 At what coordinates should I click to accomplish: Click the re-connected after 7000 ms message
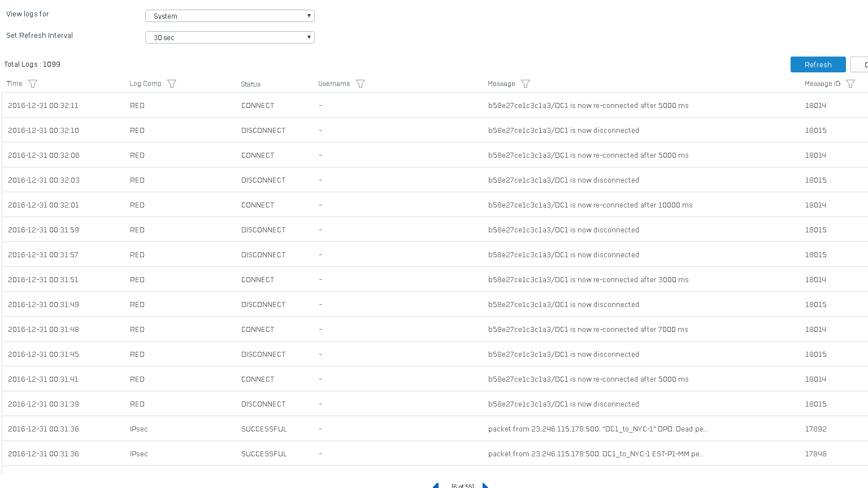coord(588,330)
